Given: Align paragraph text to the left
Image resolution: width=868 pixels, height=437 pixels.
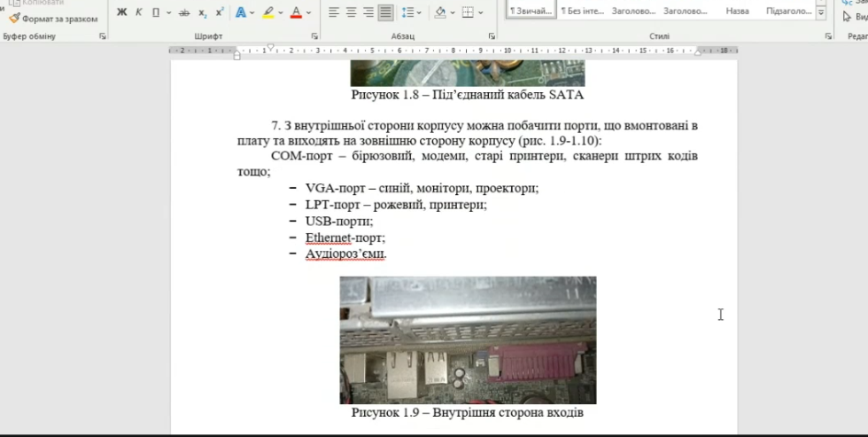Looking at the screenshot, I should click(333, 12).
